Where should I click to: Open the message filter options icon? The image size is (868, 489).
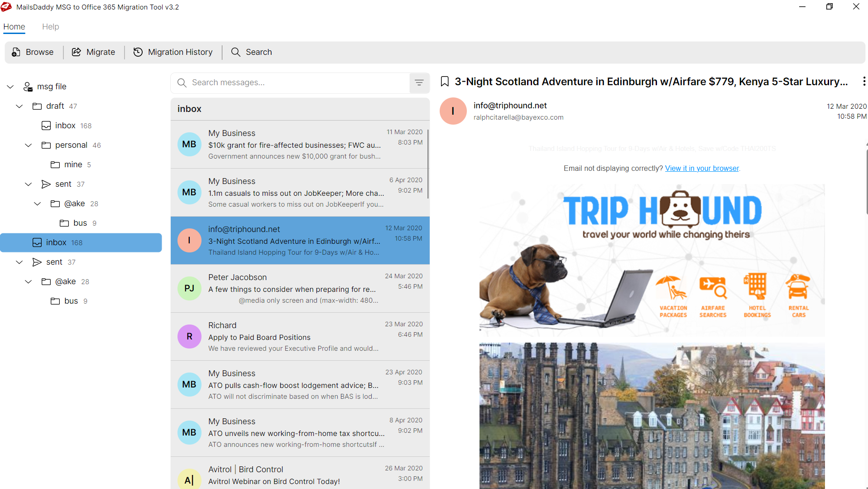click(x=419, y=82)
